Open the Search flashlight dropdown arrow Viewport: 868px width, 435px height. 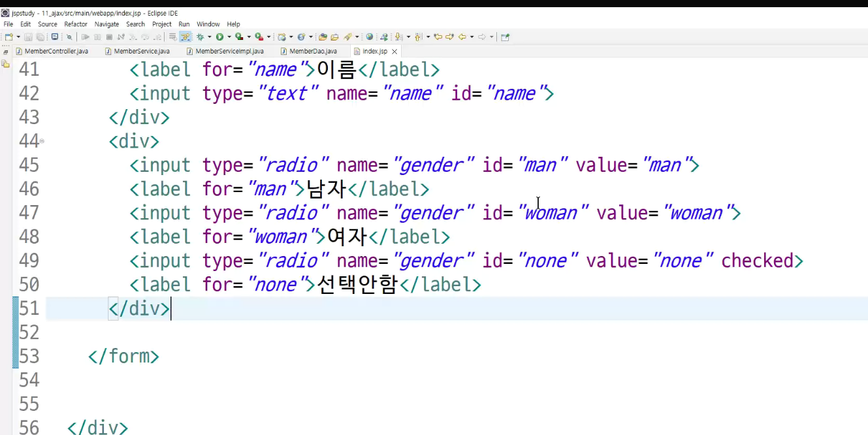coord(357,37)
